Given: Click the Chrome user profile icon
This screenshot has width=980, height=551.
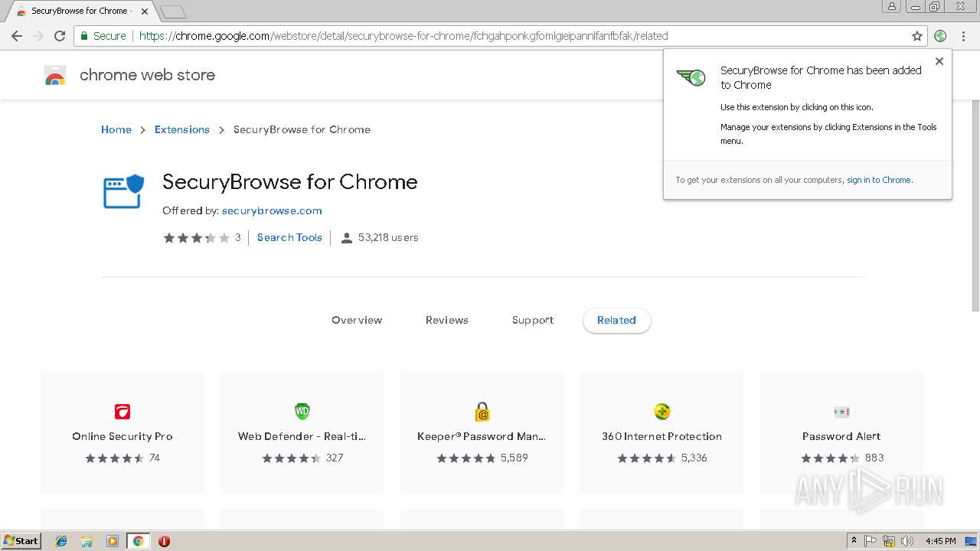Looking at the screenshot, I should 891,6.
